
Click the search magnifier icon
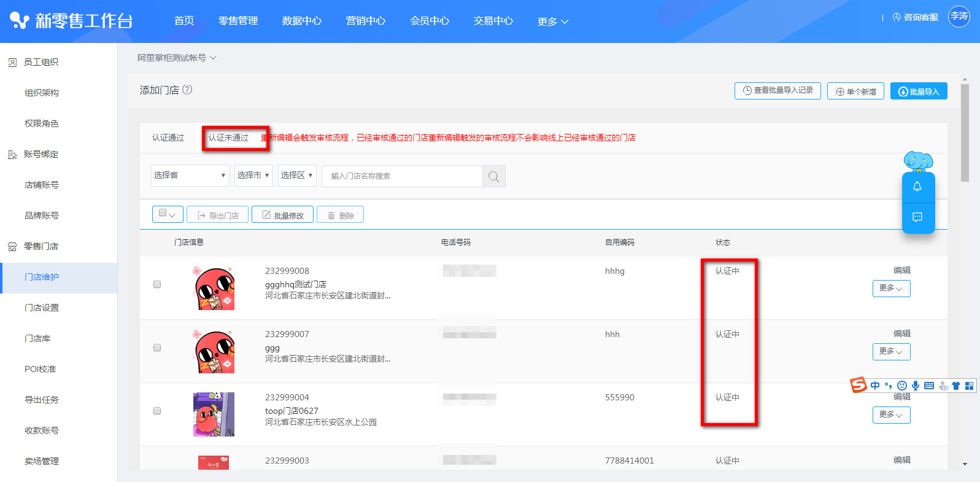click(x=493, y=176)
